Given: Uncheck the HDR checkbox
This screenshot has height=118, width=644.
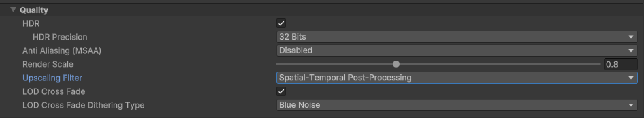Looking at the screenshot, I should 281,23.
